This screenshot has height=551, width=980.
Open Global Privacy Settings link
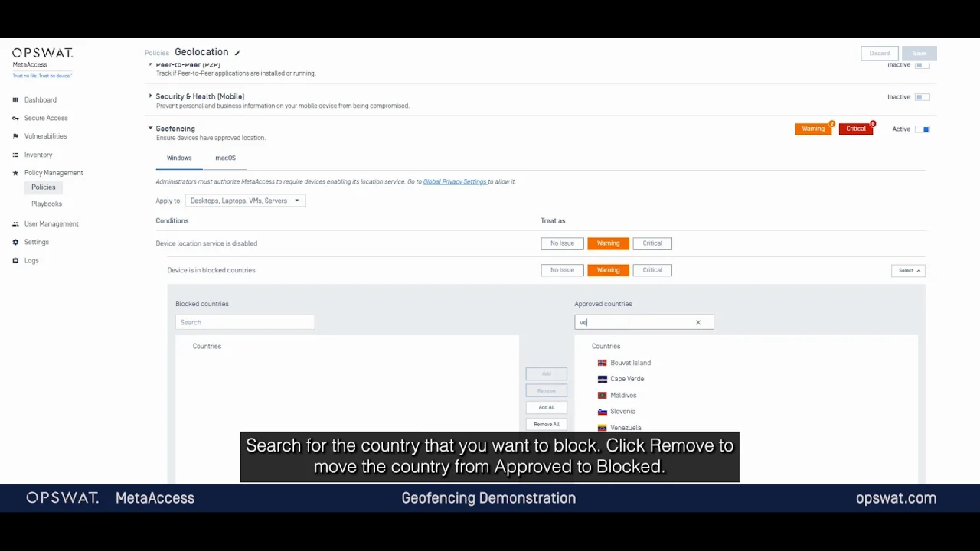[455, 182]
